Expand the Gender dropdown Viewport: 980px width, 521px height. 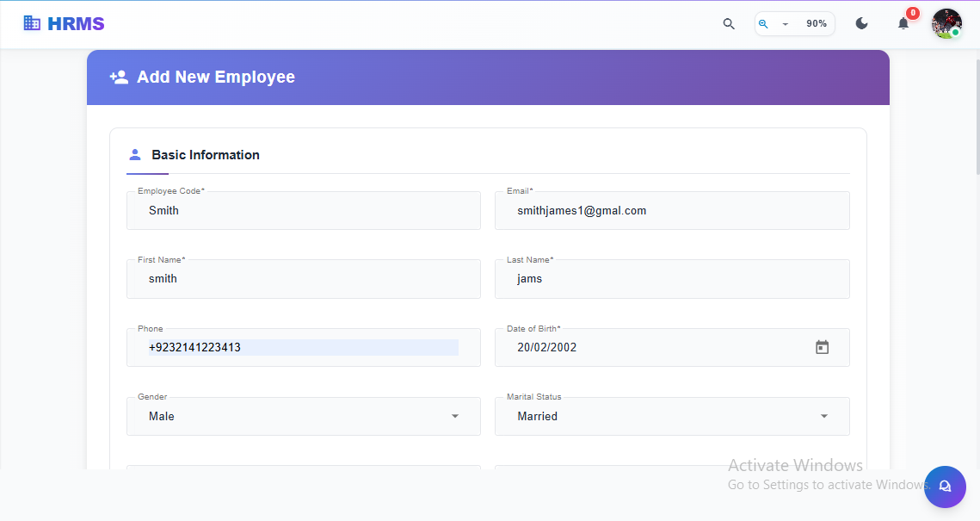[304, 417]
